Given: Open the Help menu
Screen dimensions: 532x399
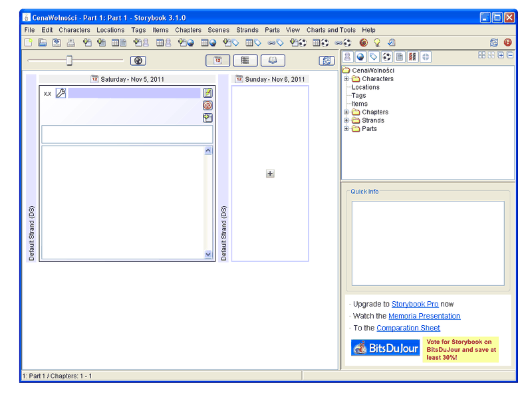Looking at the screenshot, I should click(x=368, y=30).
